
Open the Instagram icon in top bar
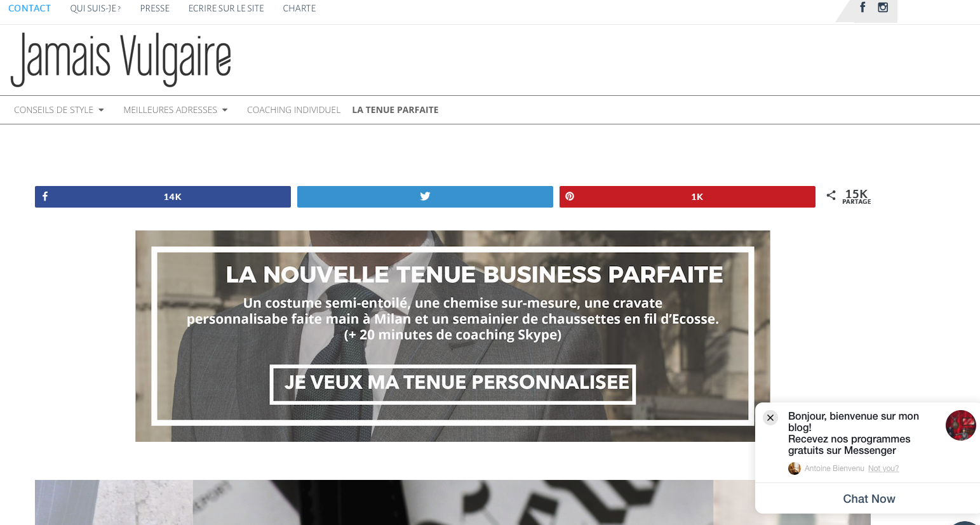[x=883, y=8]
